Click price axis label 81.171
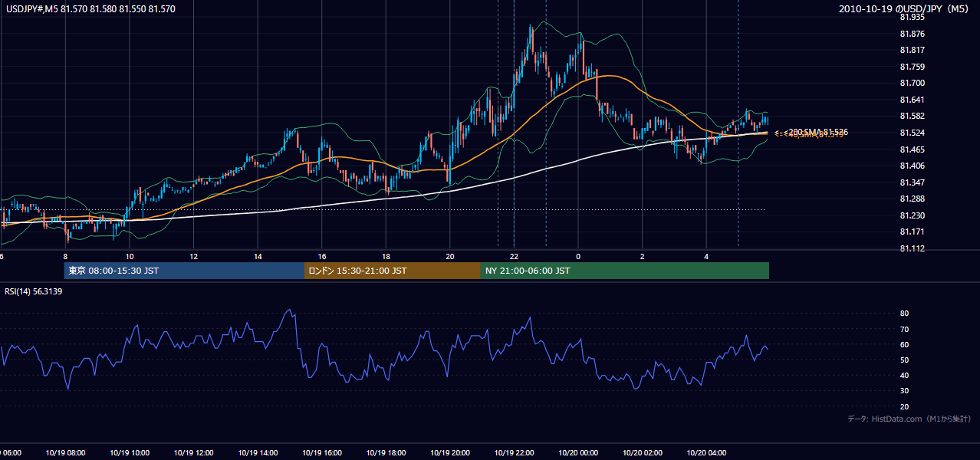Image resolution: width=980 pixels, height=460 pixels. coord(912,232)
